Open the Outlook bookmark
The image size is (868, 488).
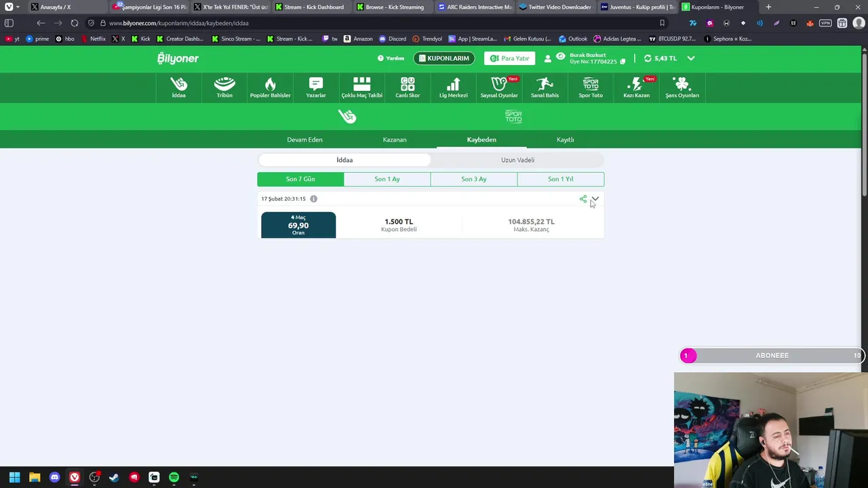point(573,39)
